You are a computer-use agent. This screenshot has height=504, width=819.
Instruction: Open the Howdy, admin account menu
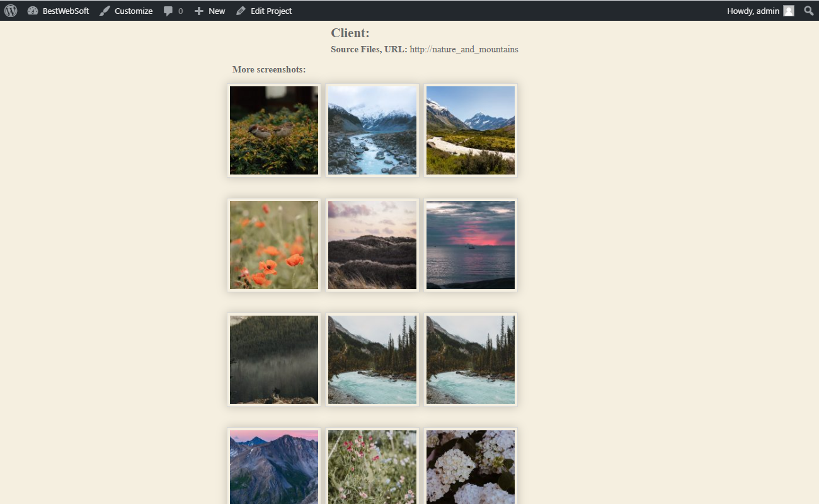760,11
